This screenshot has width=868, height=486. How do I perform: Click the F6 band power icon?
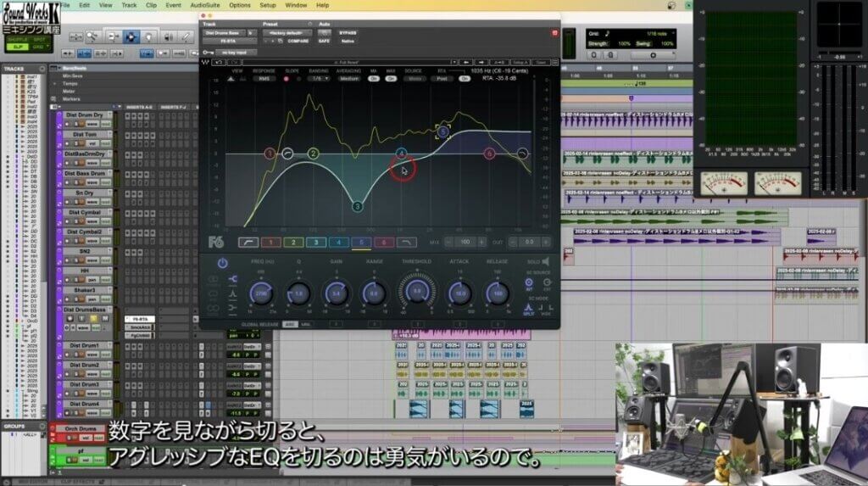[x=222, y=263]
